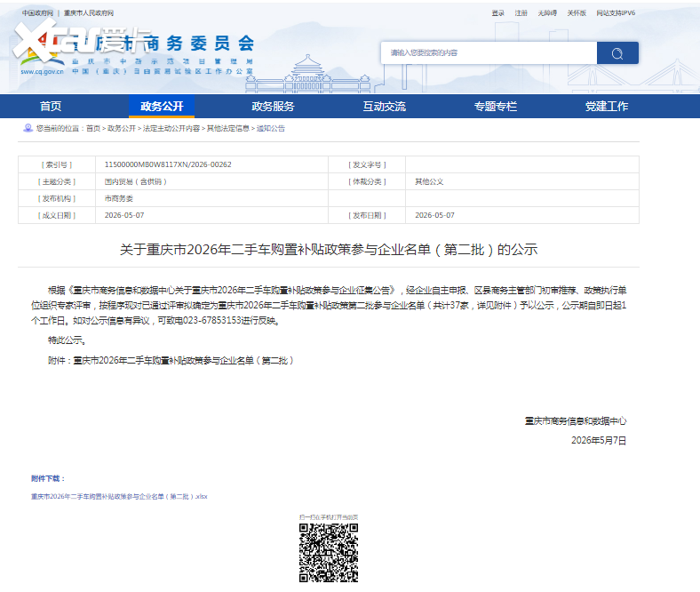Click the 登录 link

497,13
